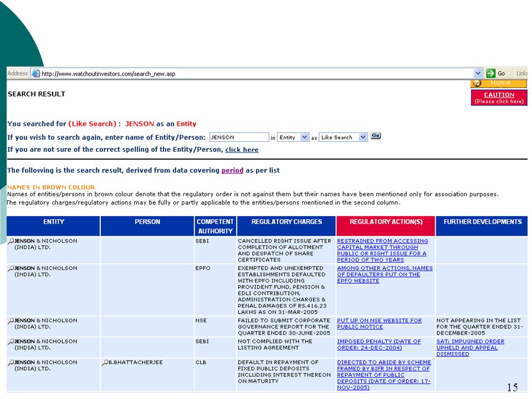Click 'Failed to submit corporate governance report' text

click(x=284, y=327)
